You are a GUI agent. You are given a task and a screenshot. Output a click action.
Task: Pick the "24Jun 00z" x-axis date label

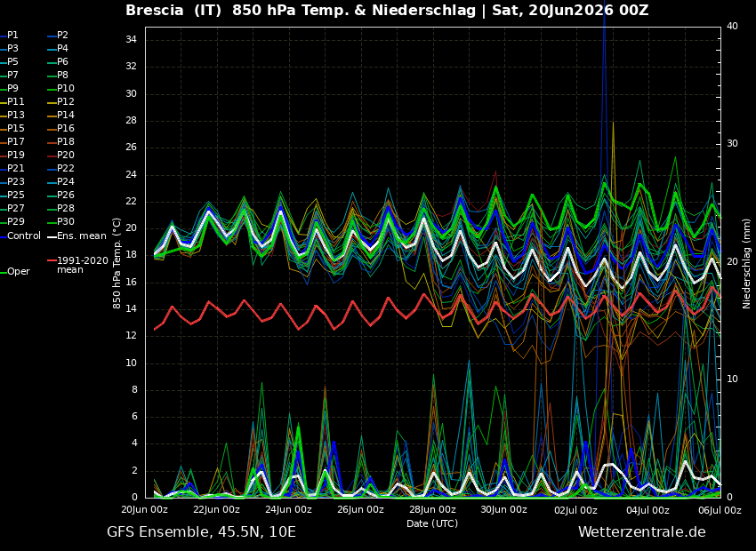[x=288, y=510]
